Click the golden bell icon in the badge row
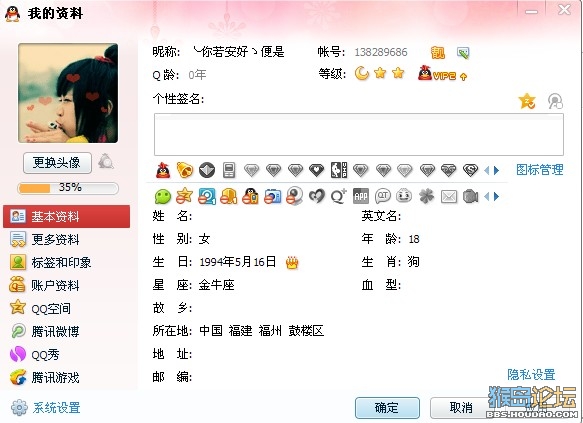Screen dimensions: 583x423 pos(185,170)
